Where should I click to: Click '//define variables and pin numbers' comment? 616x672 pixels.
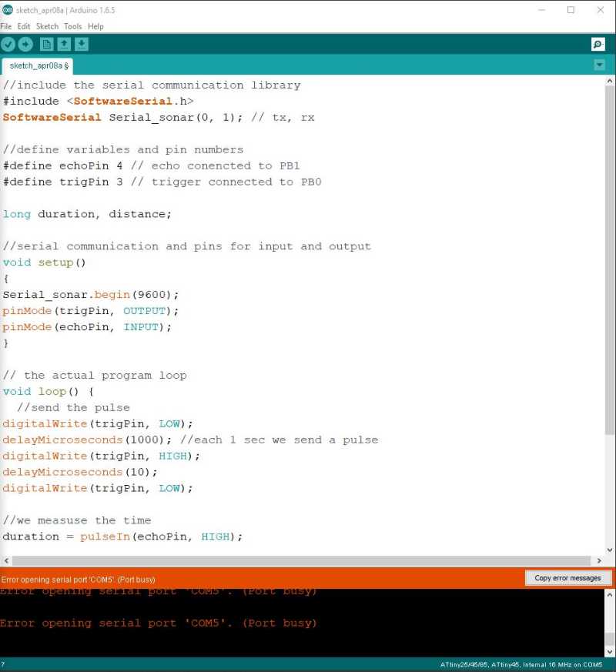click(123, 149)
